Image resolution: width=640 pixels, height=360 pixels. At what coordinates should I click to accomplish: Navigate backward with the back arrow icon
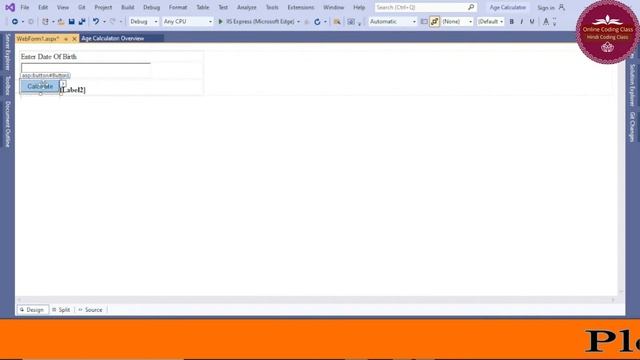coord(14,22)
